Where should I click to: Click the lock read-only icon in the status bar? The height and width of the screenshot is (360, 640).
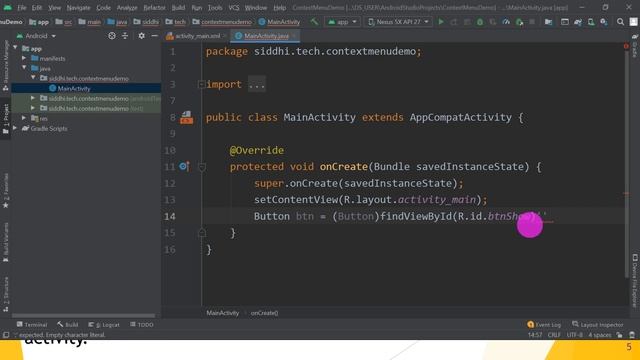(x=620, y=335)
